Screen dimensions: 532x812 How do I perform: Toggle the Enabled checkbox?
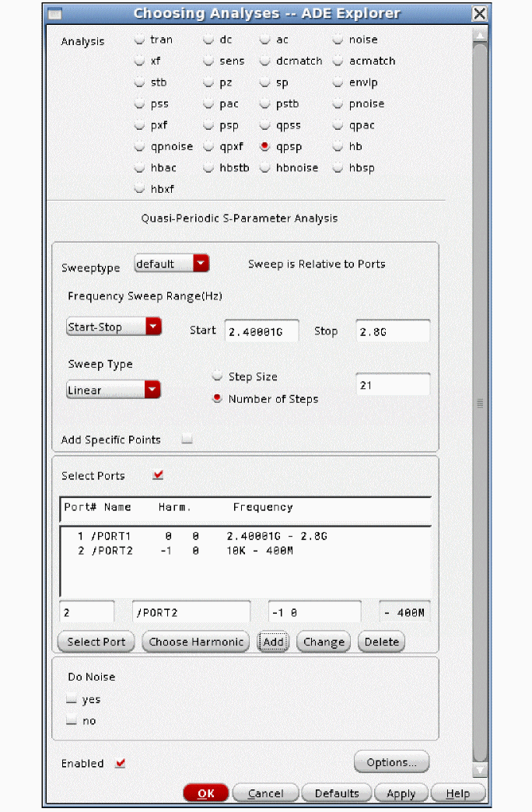(121, 763)
